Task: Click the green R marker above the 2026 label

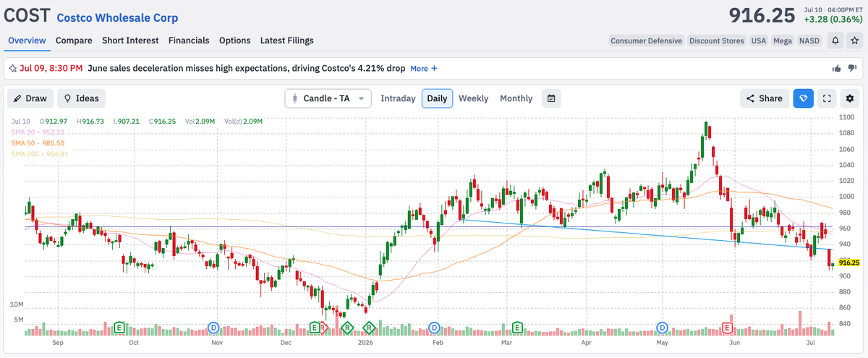Action: point(368,328)
